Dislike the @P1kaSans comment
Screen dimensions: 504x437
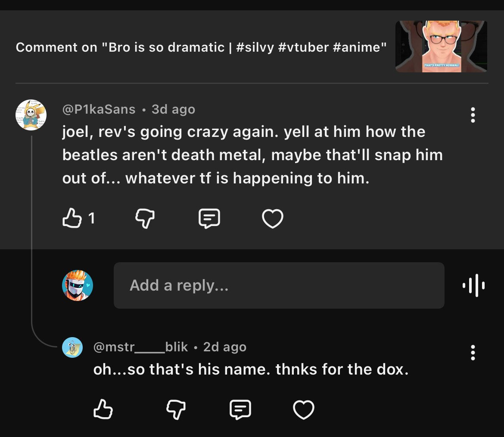click(x=145, y=219)
